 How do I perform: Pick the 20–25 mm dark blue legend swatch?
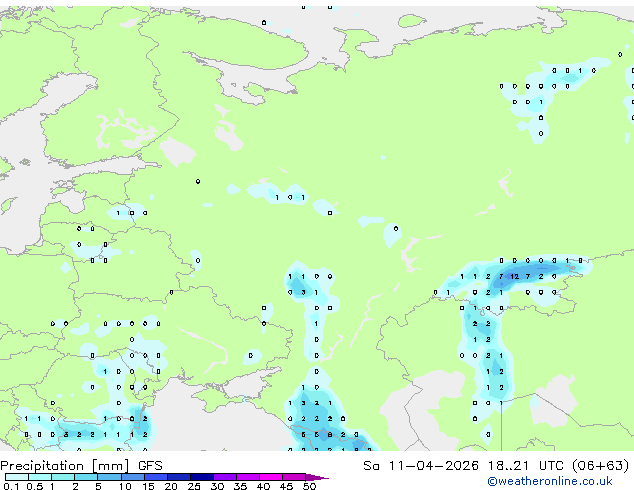pyautogui.click(x=178, y=477)
